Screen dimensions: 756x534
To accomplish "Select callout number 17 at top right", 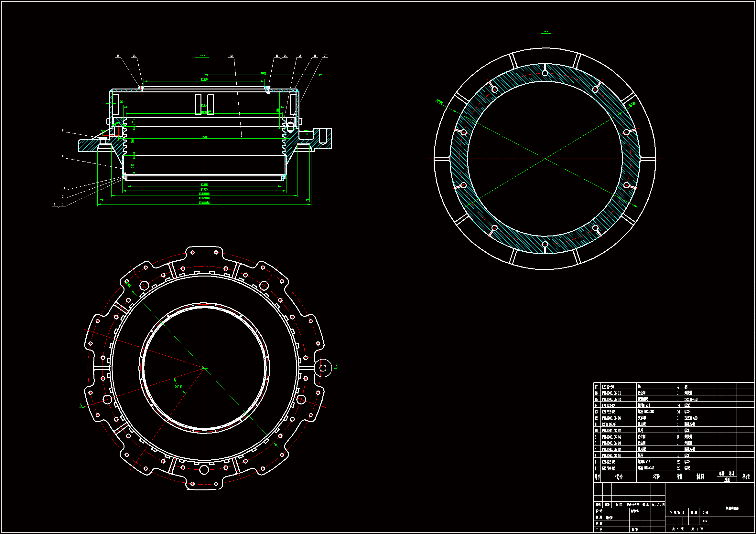I will tap(325, 56).
